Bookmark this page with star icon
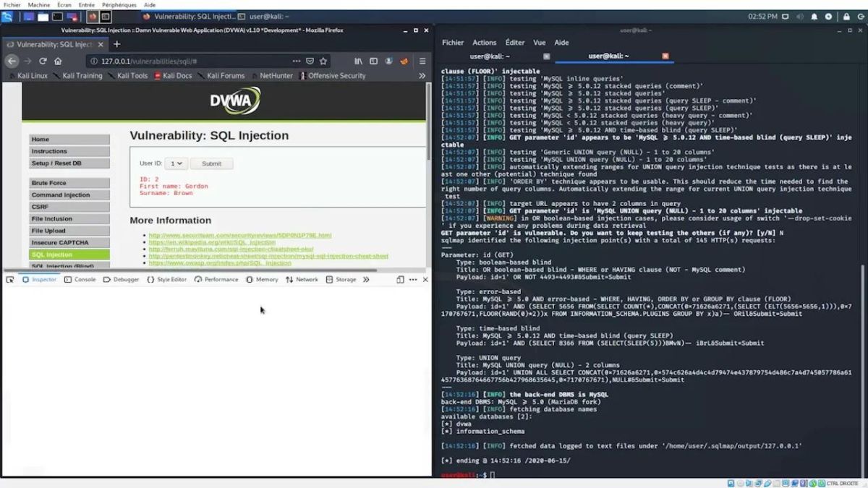The image size is (868, 488). (x=323, y=61)
